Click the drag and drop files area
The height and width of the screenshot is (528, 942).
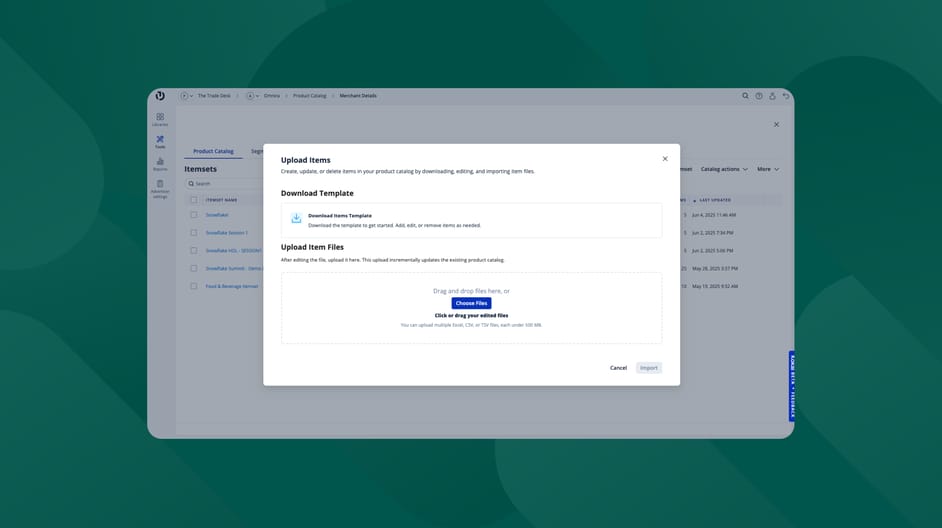click(x=472, y=308)
